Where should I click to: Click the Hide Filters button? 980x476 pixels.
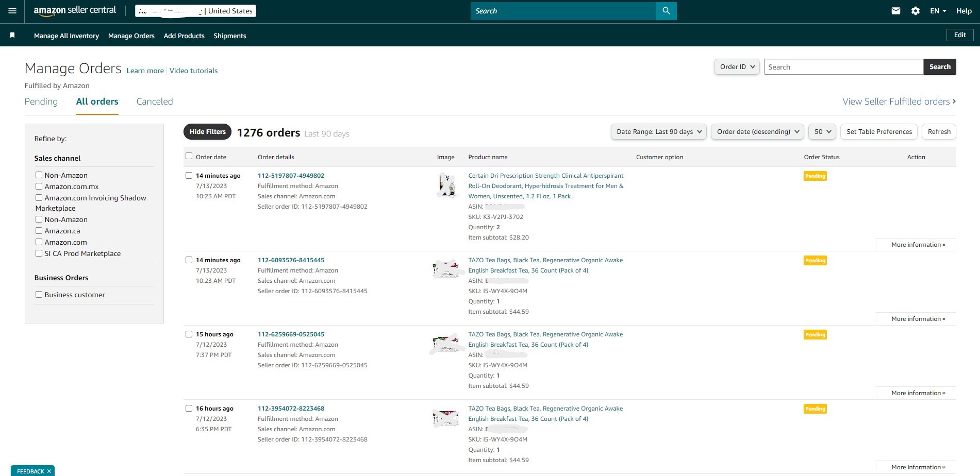coord(207,132)
